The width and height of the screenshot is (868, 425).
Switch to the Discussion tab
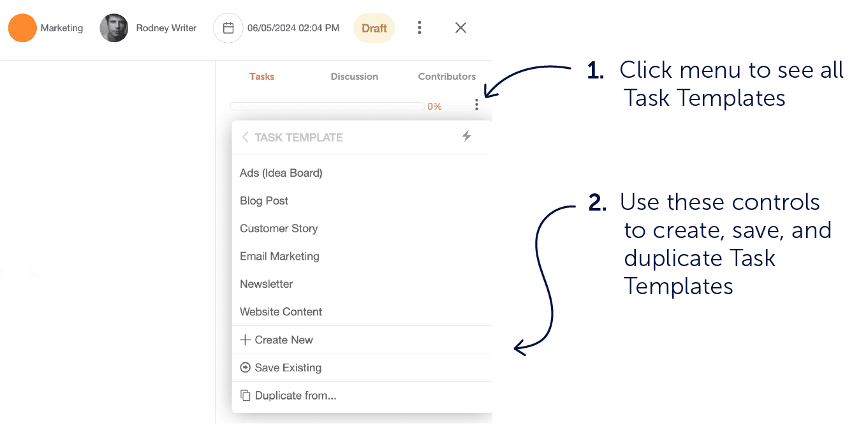click(x=355, y=77)
